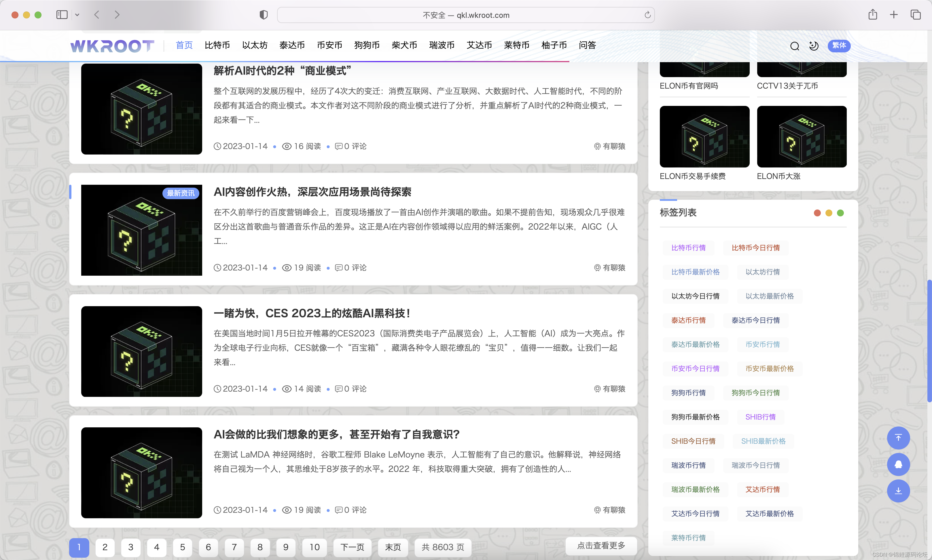Click the search magnifier icon
The height and width of the screenshot is (560, 932).
pos(794,46)
